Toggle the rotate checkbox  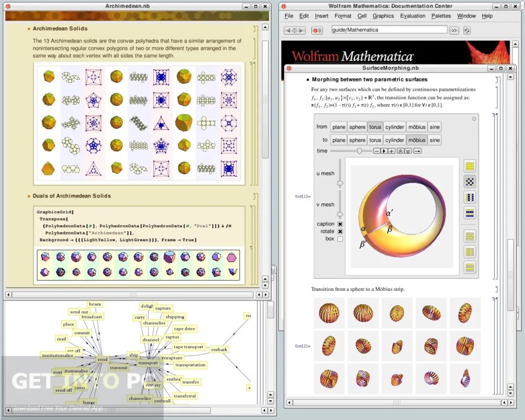click(340, 231)
